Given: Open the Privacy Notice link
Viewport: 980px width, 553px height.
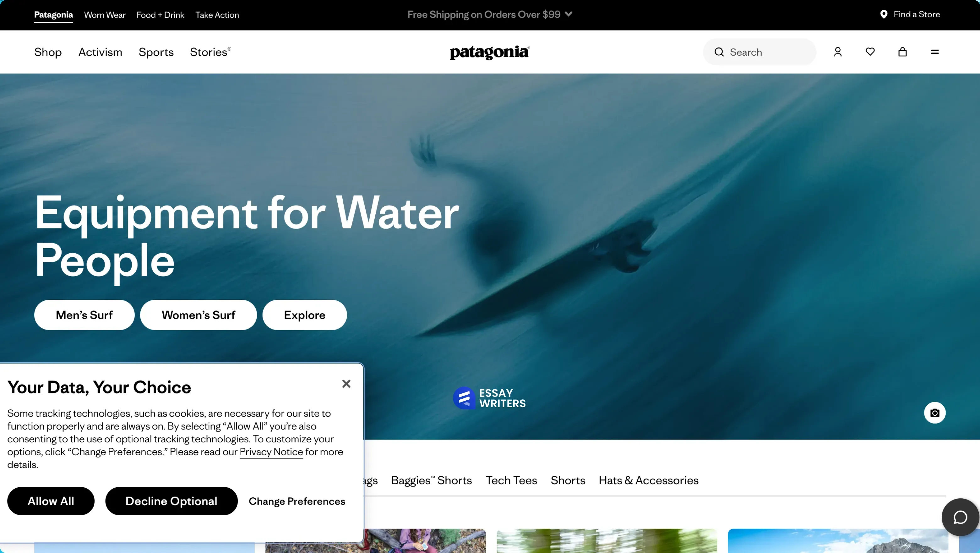Looking at the screenshot, I should point(271,452).
